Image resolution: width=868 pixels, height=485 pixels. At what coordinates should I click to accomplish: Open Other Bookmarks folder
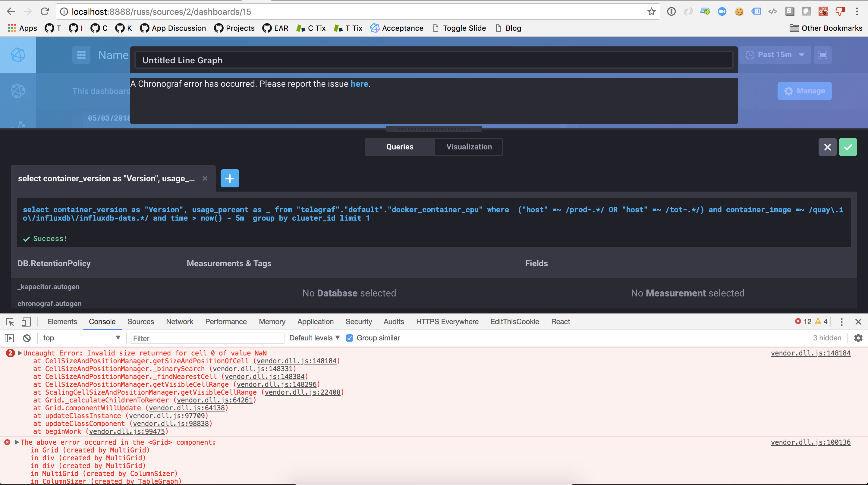[x=826, y=28]
